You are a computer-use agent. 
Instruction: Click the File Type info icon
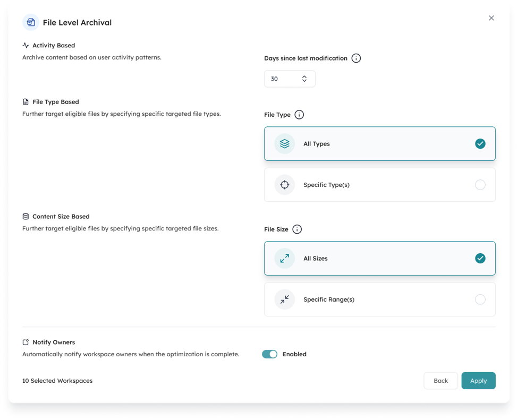pos(299,115)
